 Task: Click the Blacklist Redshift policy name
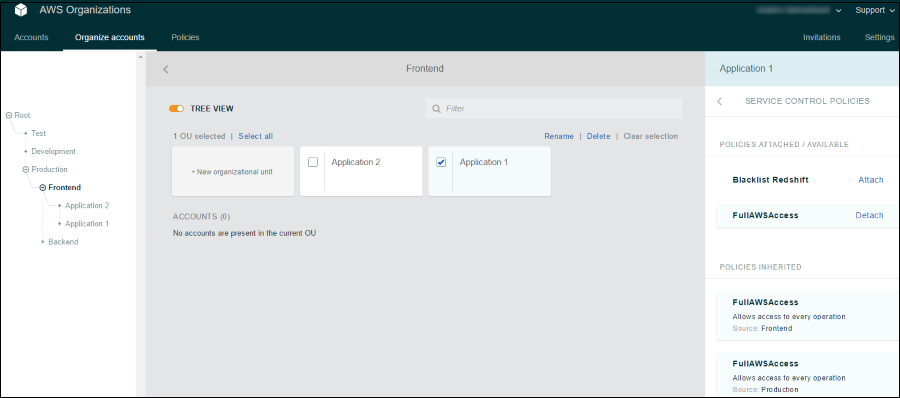(770, 180)
